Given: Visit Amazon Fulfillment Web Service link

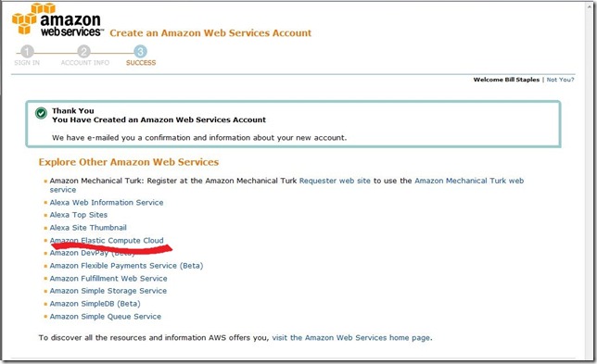Looking at the screenshot, I should pyautogui.click(x=108, y=279).
